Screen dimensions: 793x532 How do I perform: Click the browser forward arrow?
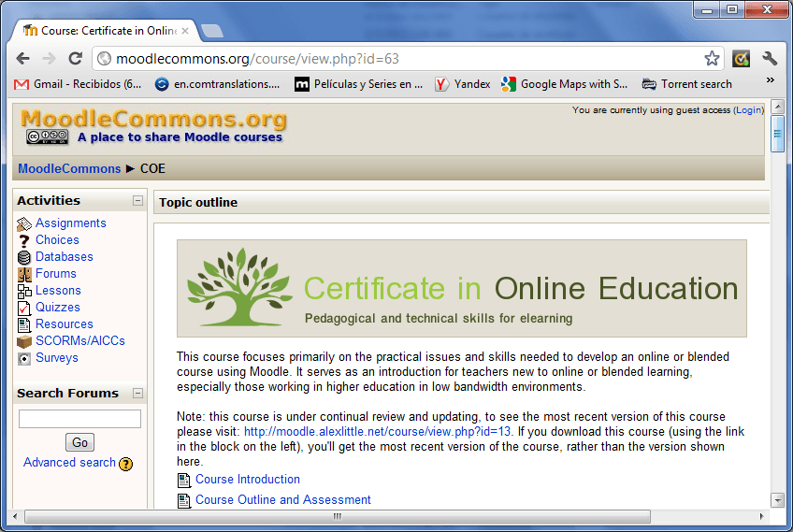[49, 59]
